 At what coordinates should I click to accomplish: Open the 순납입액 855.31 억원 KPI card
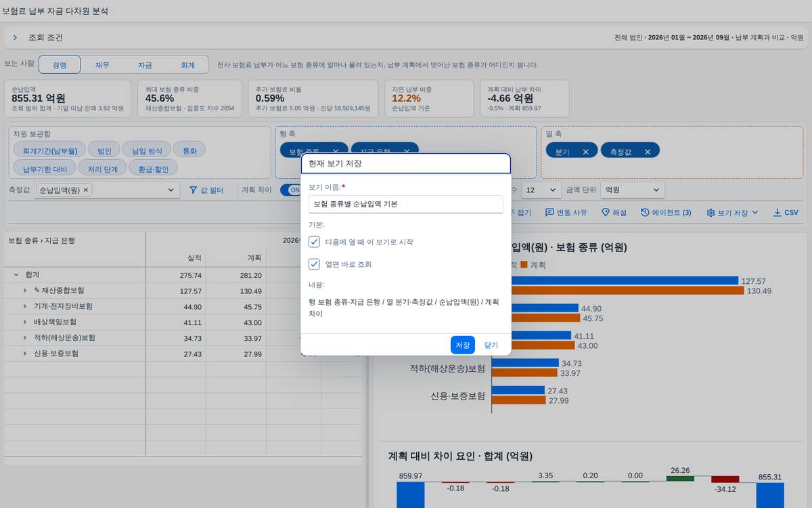pos(68,98)
